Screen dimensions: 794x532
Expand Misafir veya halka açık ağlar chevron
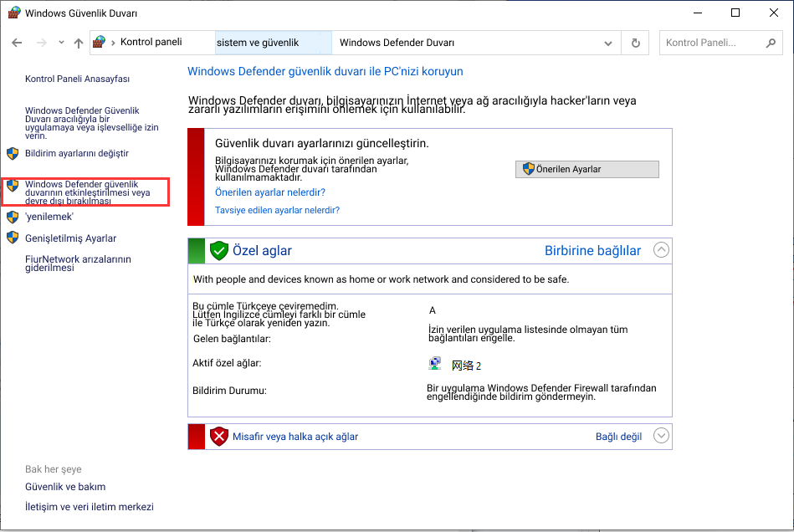661,435
